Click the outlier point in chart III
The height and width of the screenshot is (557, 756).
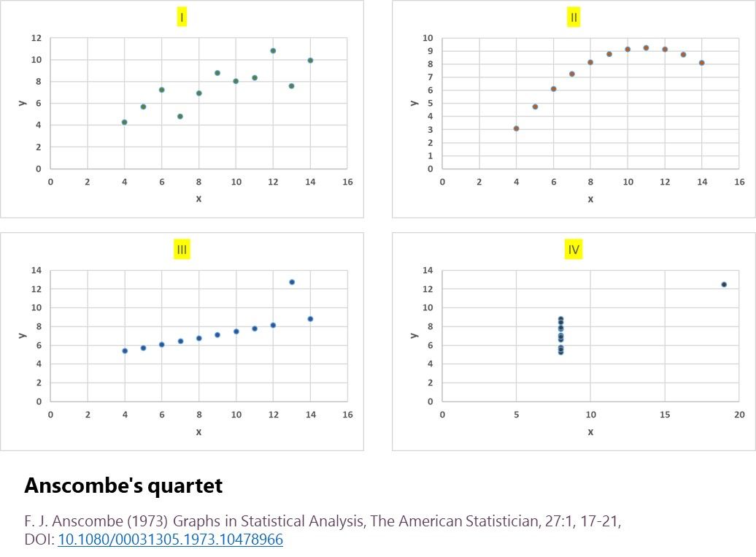[292, 282]
